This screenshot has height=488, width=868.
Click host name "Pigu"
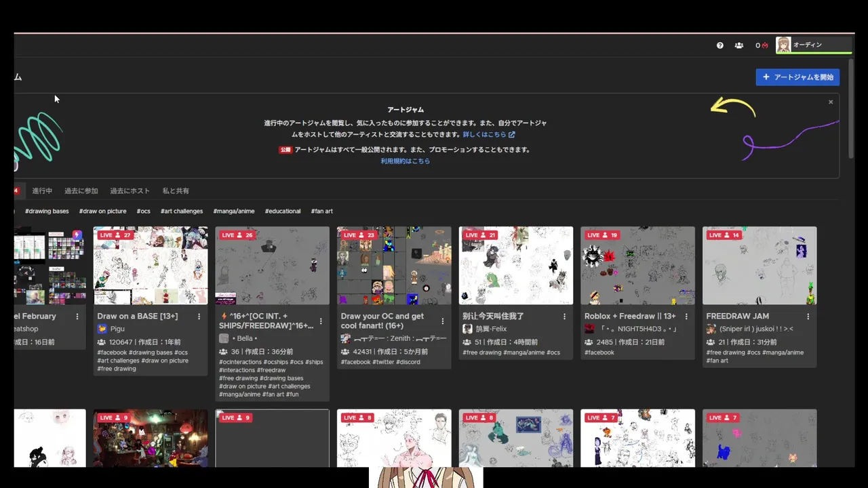pos(117,329)
